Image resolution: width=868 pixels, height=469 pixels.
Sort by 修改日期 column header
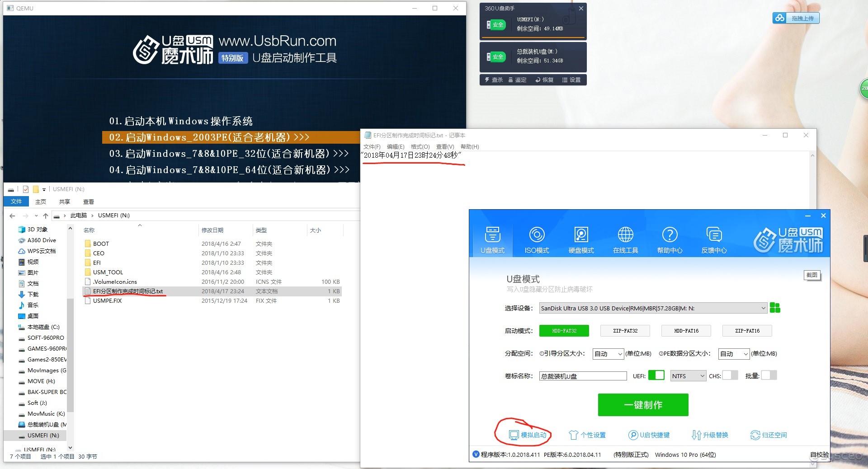212,230
